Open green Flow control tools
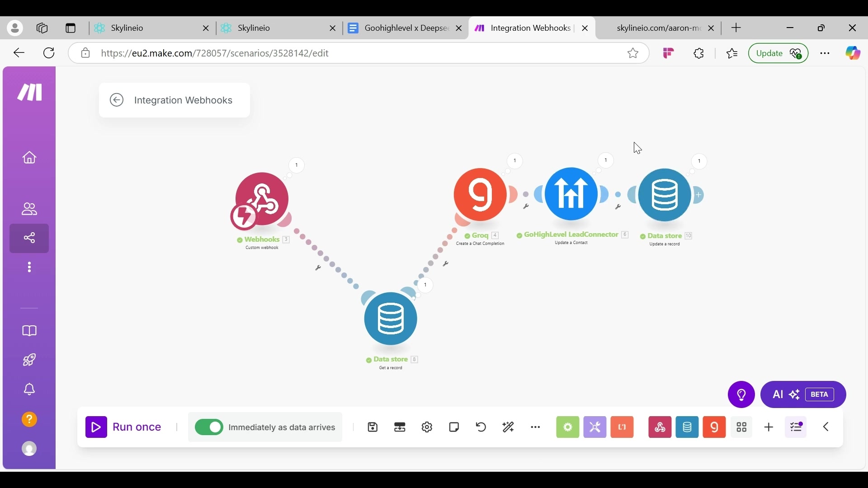The width and height of the screenshot is (868, 488). click(568, 427)
